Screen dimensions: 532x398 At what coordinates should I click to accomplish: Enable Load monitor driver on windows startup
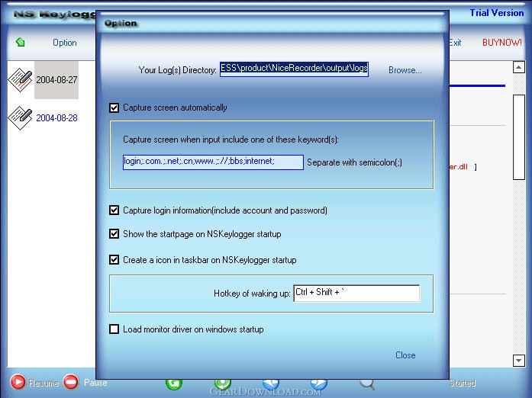(114, 329)
